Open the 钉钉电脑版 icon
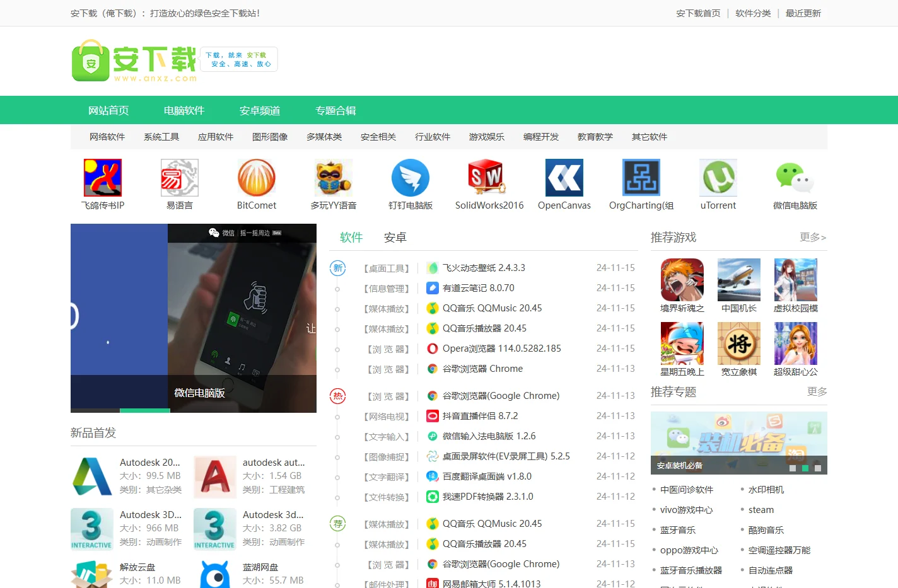Image resolution: width=898 pixels, height=588 pixels. pyautogui.click(x=411, y=178)
